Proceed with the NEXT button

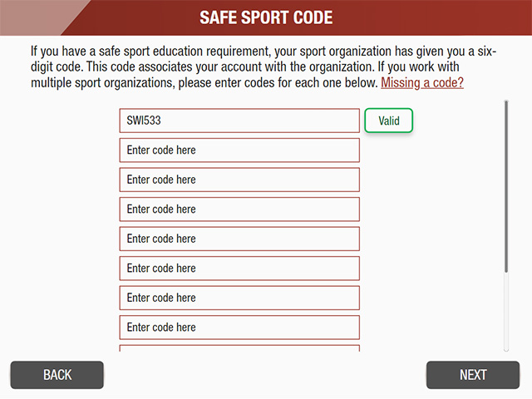[473, 375]
